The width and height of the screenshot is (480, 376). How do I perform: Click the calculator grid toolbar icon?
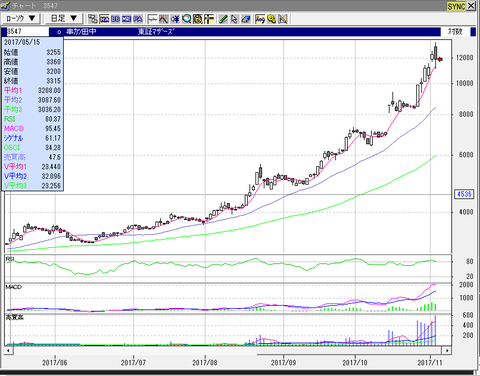point(198,19)
